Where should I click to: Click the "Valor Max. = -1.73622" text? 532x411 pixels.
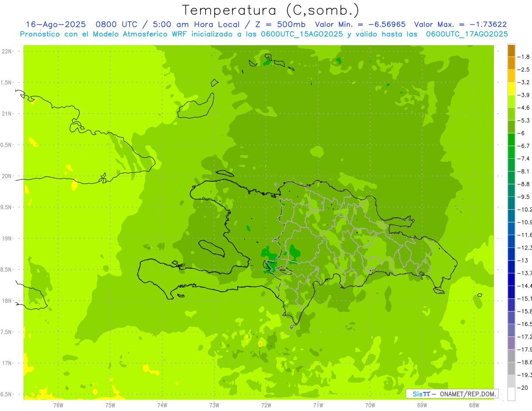[461, 24]
